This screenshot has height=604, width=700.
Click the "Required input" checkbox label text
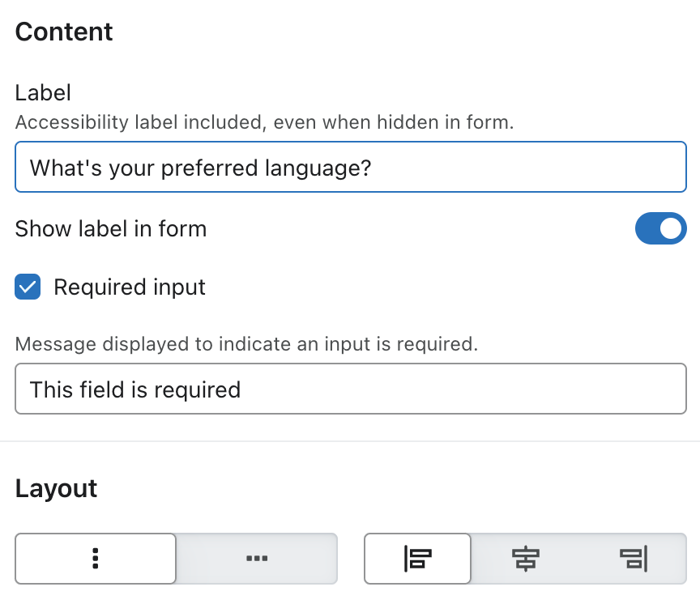(x=130, y=287)
